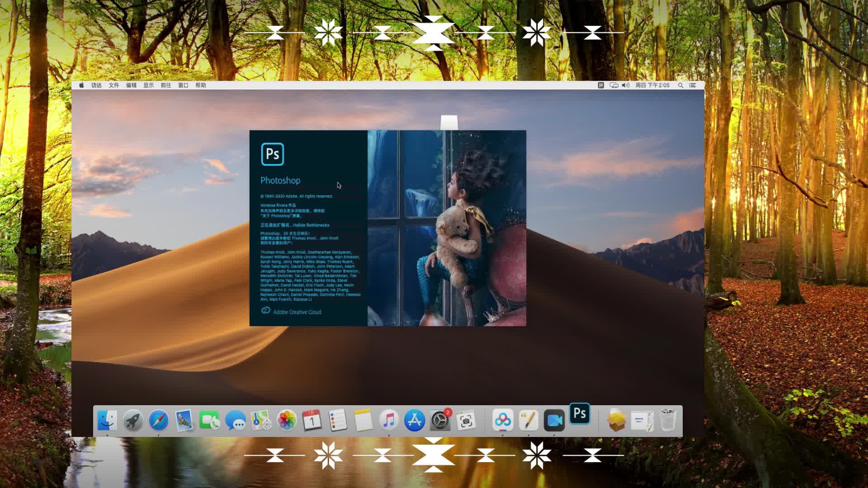The height and width of the screenshot is (488, 868).
Task: Open Photos colorful flower icon
Action: coord(287,421)
